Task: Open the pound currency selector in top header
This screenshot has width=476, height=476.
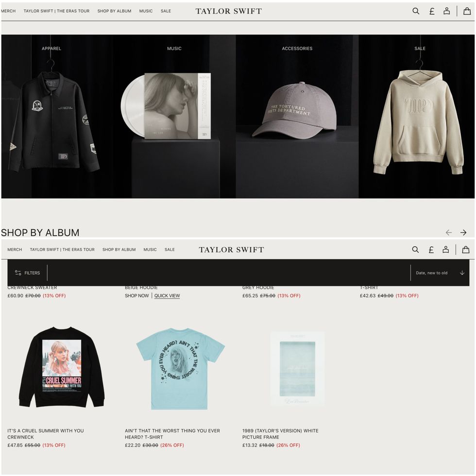Action: pos(432,11)
